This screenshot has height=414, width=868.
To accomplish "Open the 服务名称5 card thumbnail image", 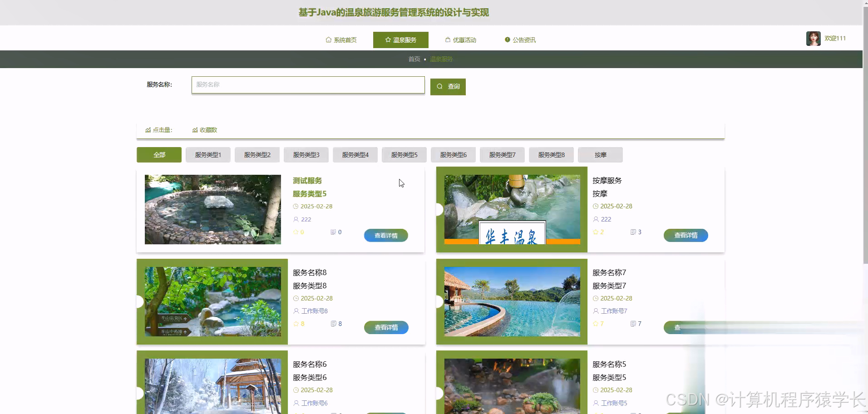I will [x=512, y=386].
